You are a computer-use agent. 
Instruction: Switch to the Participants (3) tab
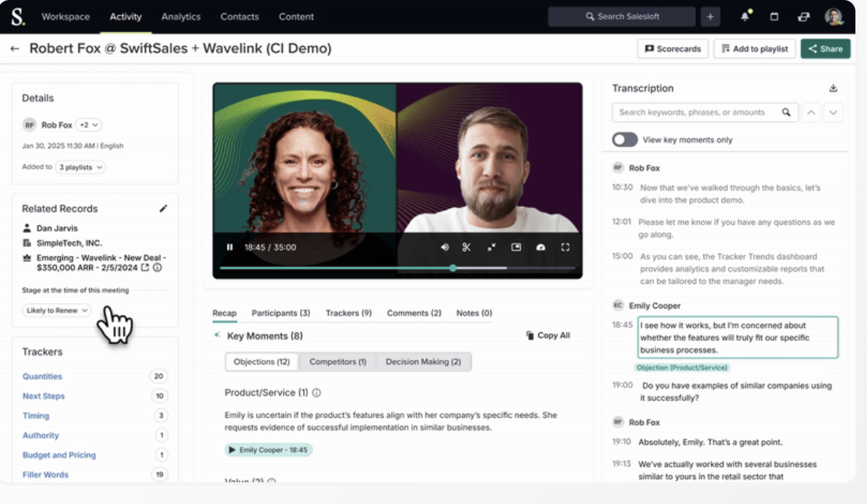coord(281,313)
